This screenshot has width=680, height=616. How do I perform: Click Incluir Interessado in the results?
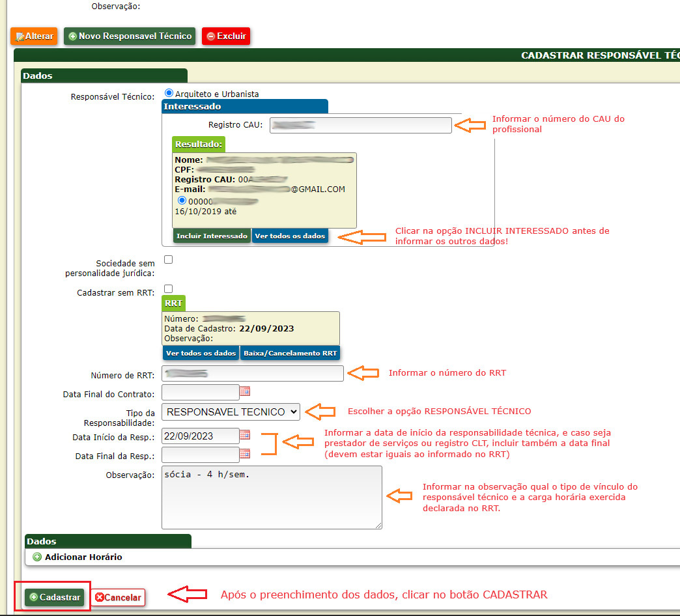tap(212, 236)
